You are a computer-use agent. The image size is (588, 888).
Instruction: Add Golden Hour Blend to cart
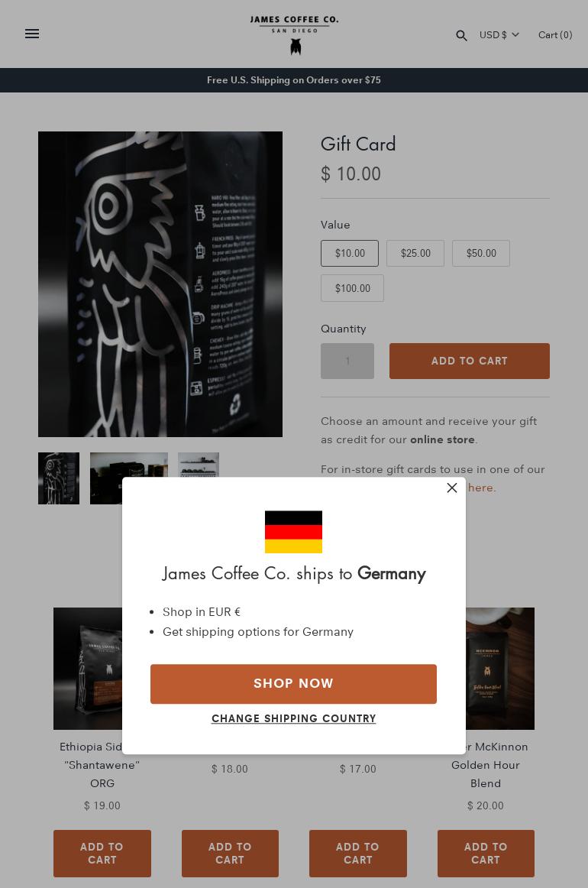point(486,853)
